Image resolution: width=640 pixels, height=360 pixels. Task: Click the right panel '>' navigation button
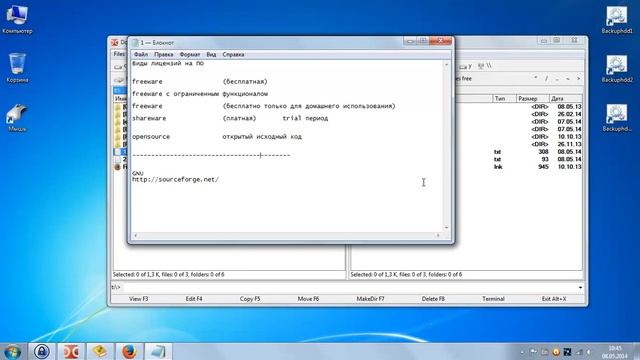pyautogui.click(x=578, y=78)
